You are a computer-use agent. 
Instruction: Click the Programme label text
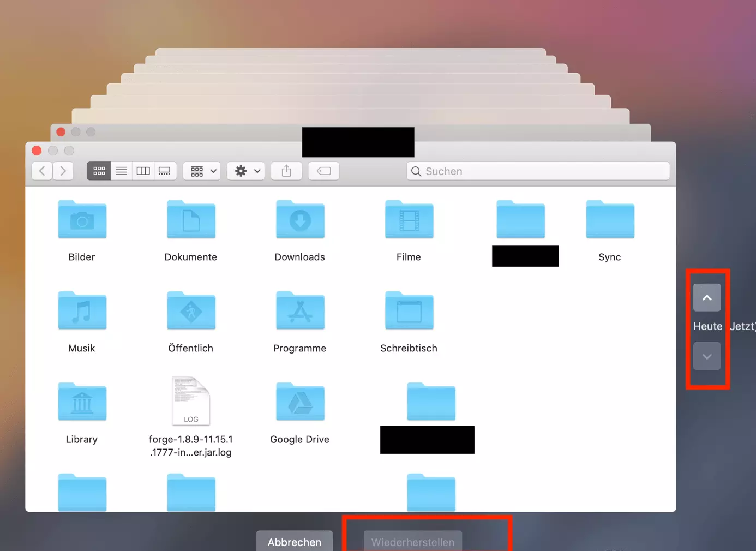coord(299,348)
